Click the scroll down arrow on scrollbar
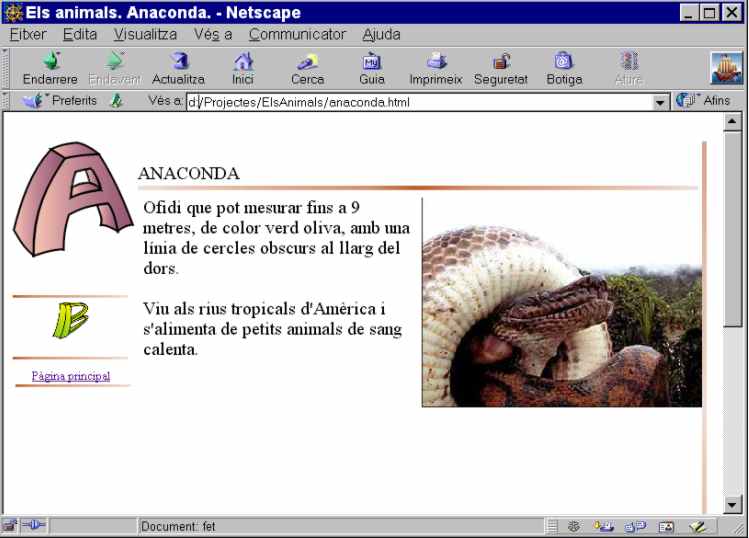This screenshot has width=749, height=538. coord(733,505)
